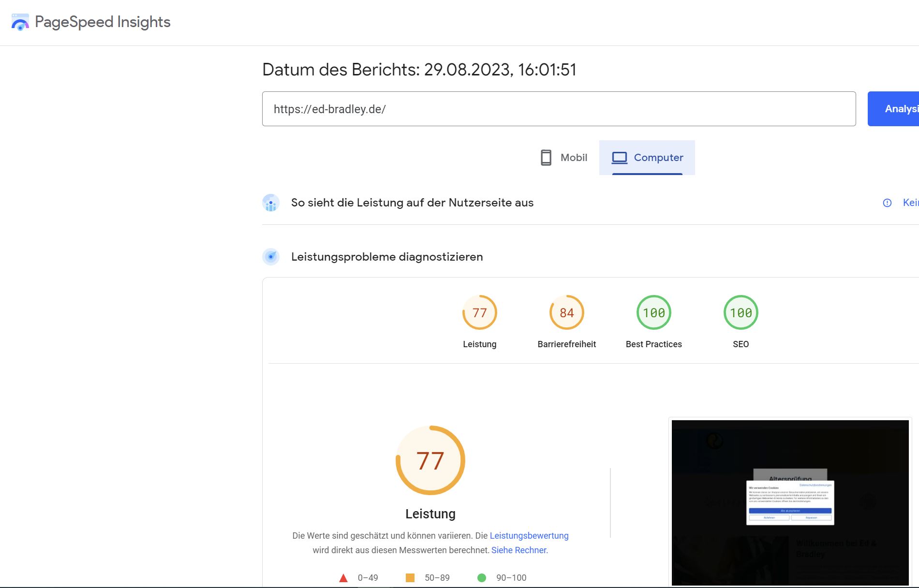Click the 'Datum des Berichts' heading text
This screenshot has height=588, width=919.
pos(419,70)
